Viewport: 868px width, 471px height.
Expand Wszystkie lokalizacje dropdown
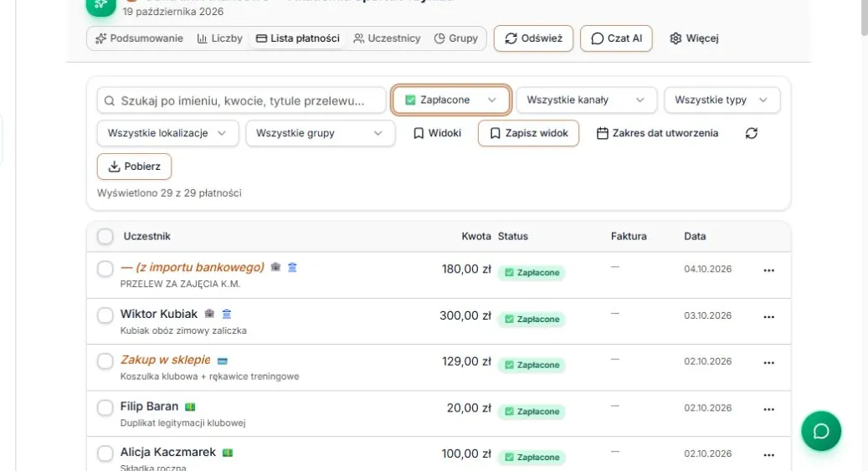pyautogui.click(x=167, y=133)
